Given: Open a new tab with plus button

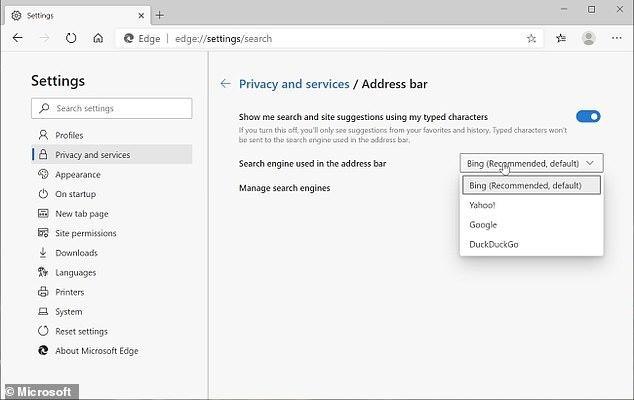Looking at the screenshot, I should [160, 15].
